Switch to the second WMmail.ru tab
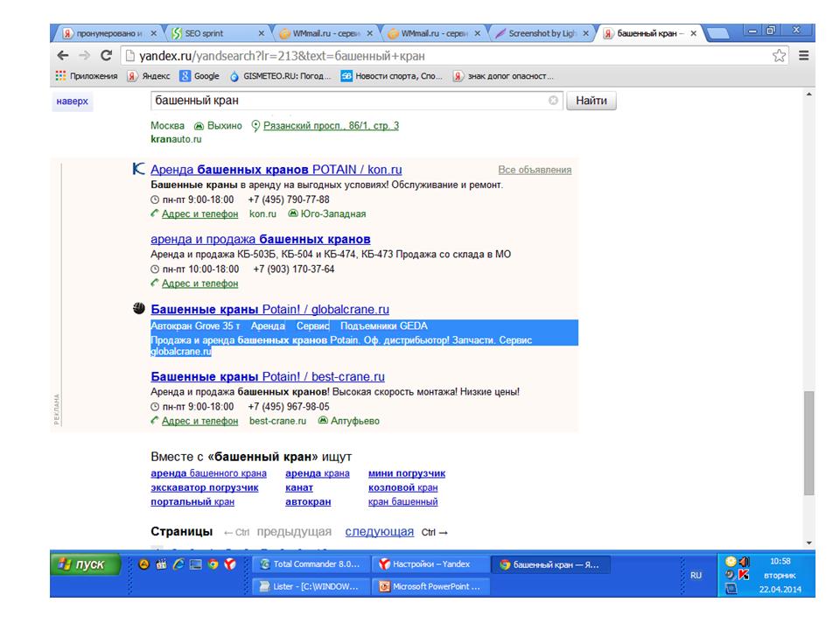The width and height of the screenshot is (840, 630). tap(435, 33)
